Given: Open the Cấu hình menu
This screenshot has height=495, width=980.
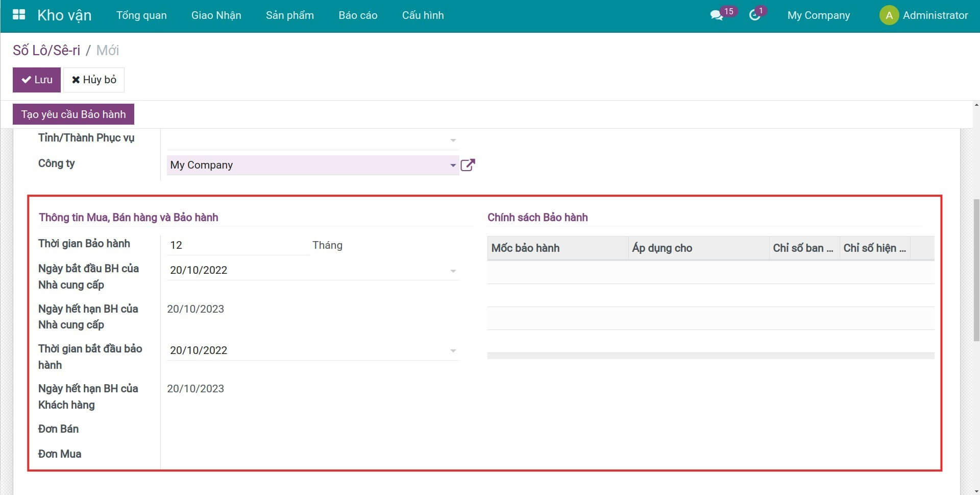Looking at the screenshot, I should point(423,15).
